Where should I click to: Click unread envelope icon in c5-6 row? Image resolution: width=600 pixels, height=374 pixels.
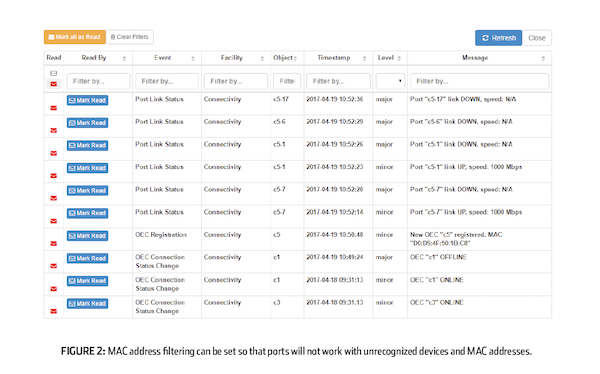[54, 131]
